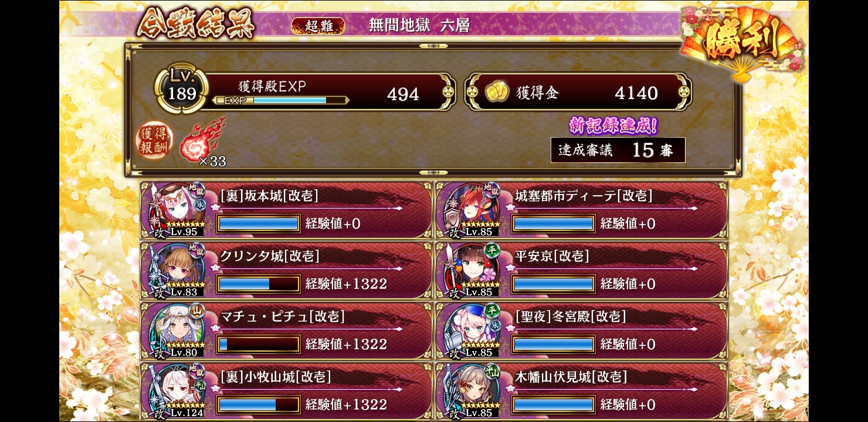This screenshot has height=422, width=868.
Task: Tap the 達成審議 15審 record box
Action: click(x=618, y=150)
